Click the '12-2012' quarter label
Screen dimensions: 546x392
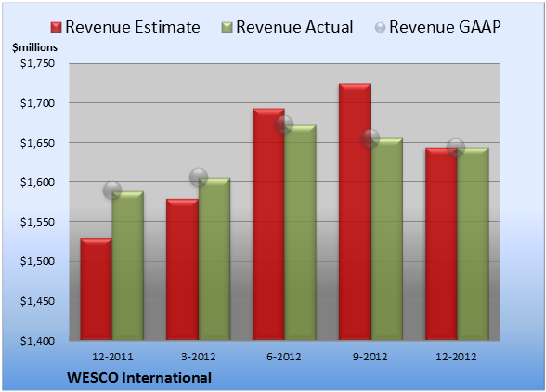(x=456, y=357)
